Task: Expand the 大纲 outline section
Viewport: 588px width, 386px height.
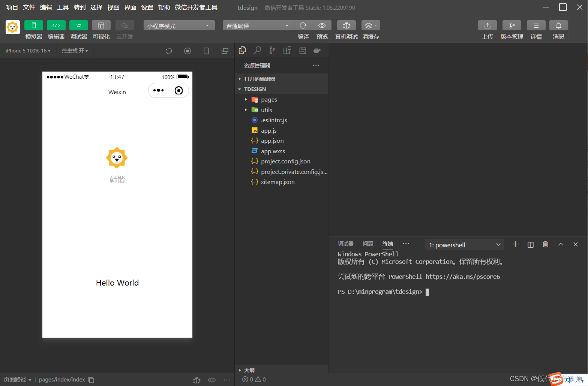Action: click(x=281, y=370)
